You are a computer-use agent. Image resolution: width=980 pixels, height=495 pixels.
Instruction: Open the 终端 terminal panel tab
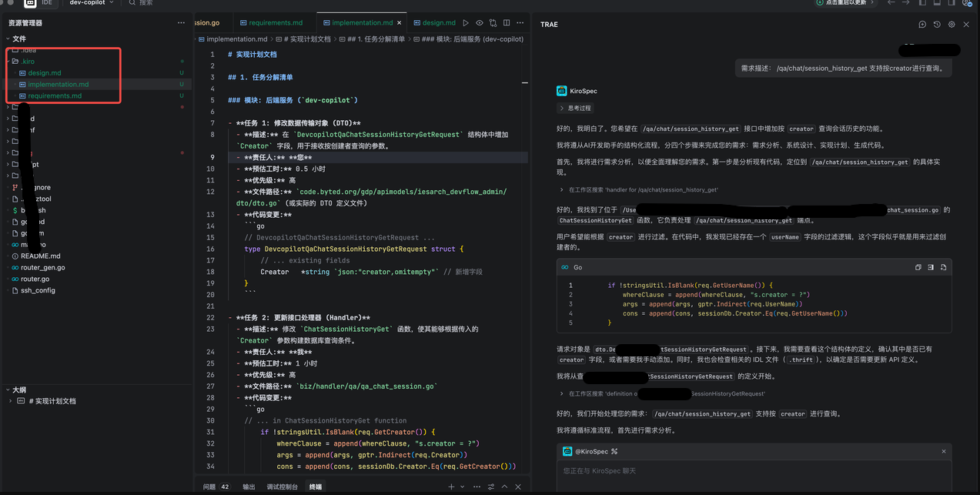click(316, 487)
